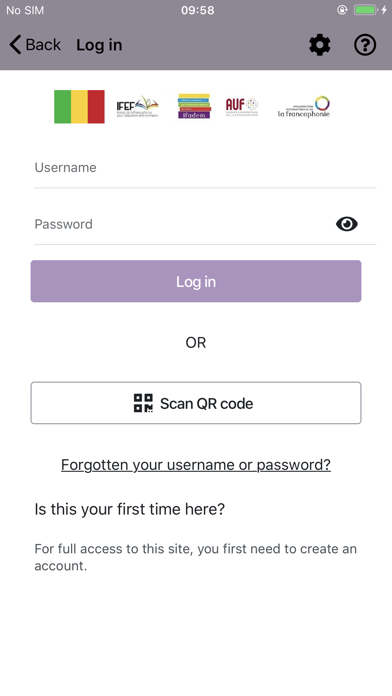This screenshot has height=696, width=392.
Task: Focus the Password field
Action: click(183, 224)
